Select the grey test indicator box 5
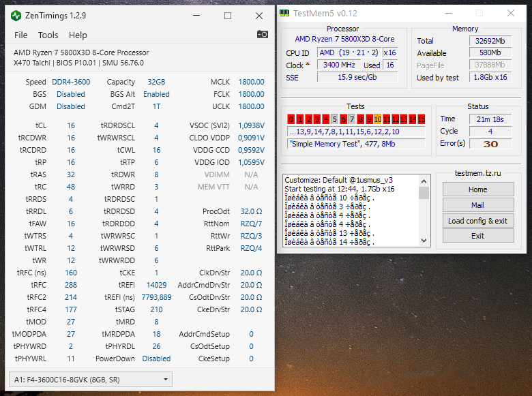Screen dimensions: 532x396 tap(334, 119)
